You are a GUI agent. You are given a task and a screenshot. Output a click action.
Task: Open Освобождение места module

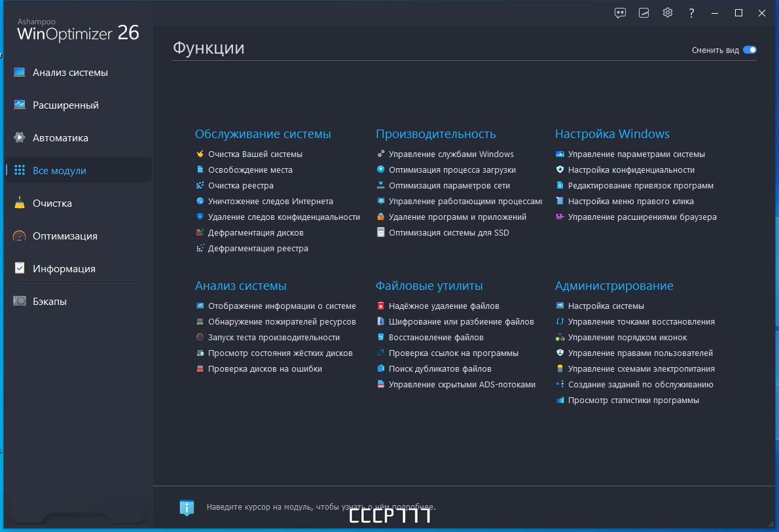coord(250,170)
